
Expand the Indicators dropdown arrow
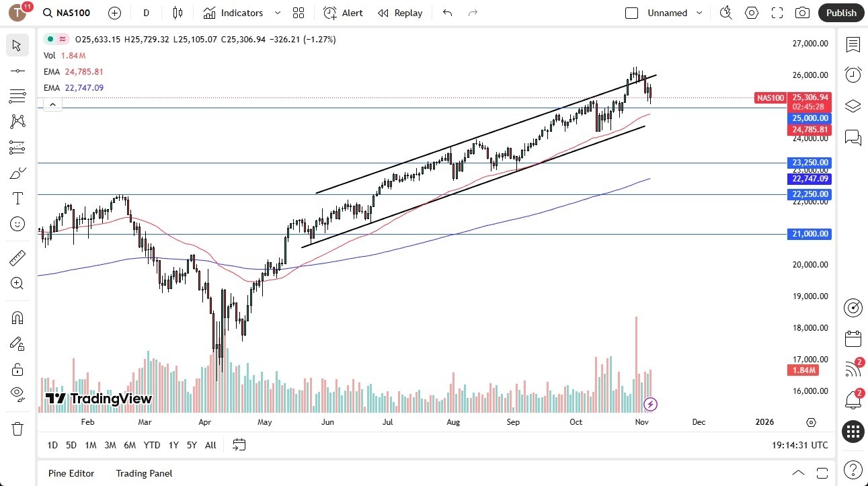pos(277,13)
